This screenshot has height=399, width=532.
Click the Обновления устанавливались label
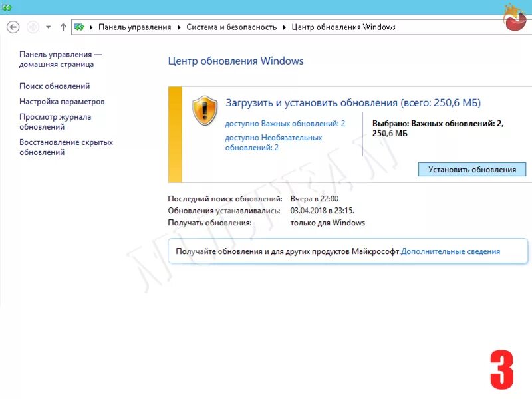coord(224,211)
